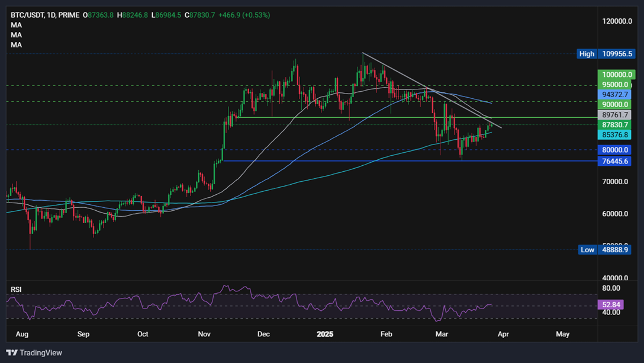Click the Apr label on time axis
This screenshot has height=363, width=644.
point(503,334)
